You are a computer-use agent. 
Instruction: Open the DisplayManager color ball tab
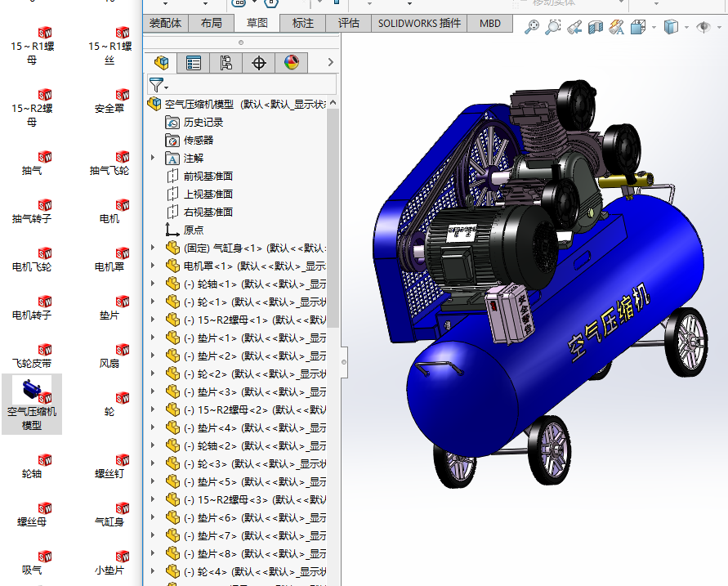tap(292, 62)
